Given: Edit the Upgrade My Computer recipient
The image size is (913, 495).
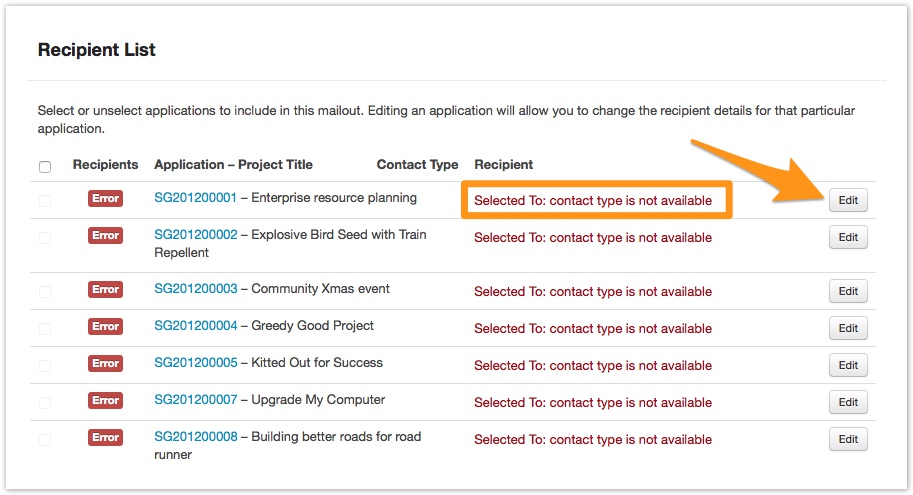Looking at the screenshot, I should click(x=848, y=402).
